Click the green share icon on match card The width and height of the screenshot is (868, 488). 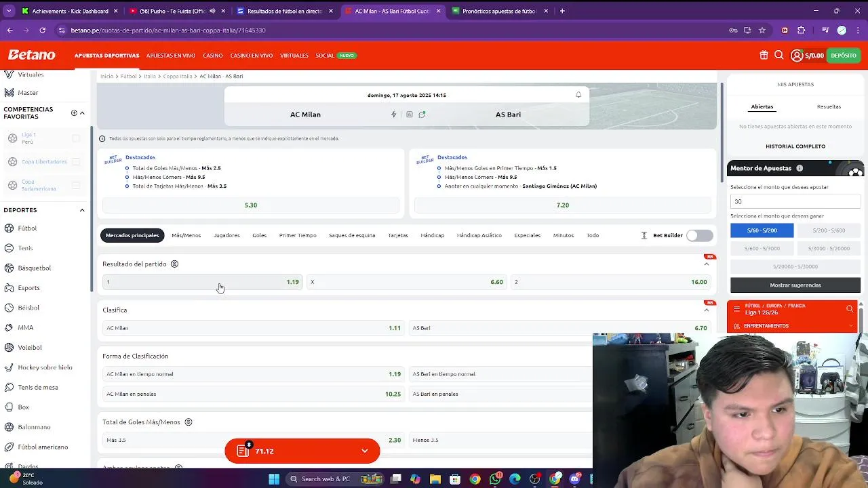pos(422,115)
